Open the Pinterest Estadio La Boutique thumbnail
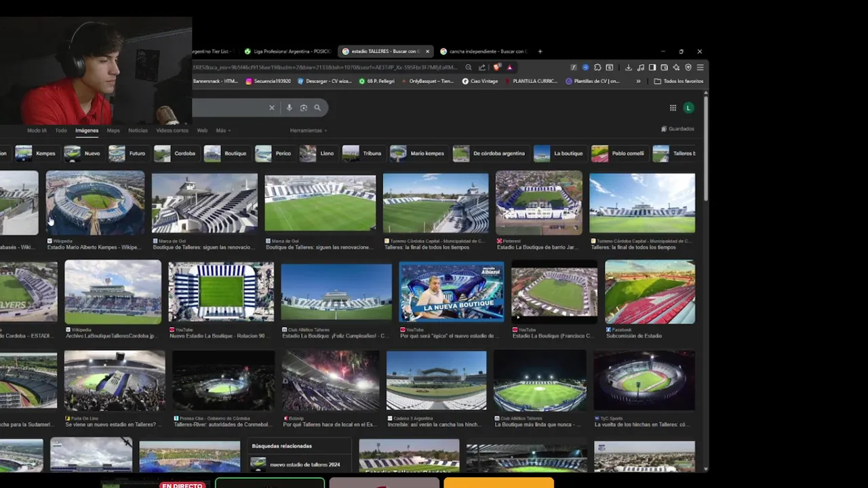Viewport: 868px width, 488px height. [x=538, y=203]
